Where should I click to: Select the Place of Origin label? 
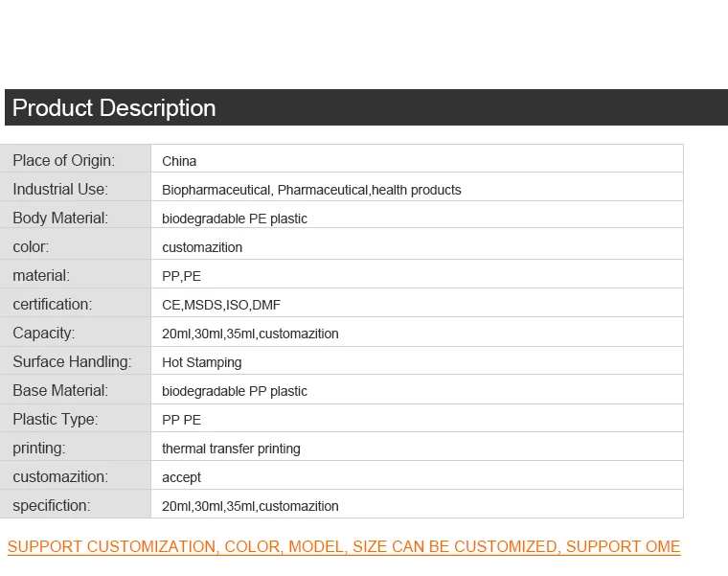click(x=63, y=160)
